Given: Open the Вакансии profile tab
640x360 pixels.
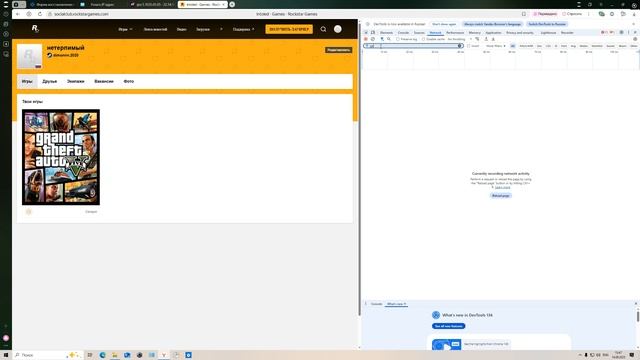Looking at the screenshot, I should click(104, 81).
